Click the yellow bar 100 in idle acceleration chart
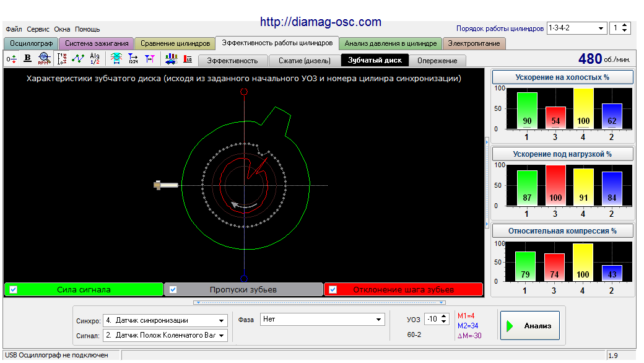 click(583, 108)
